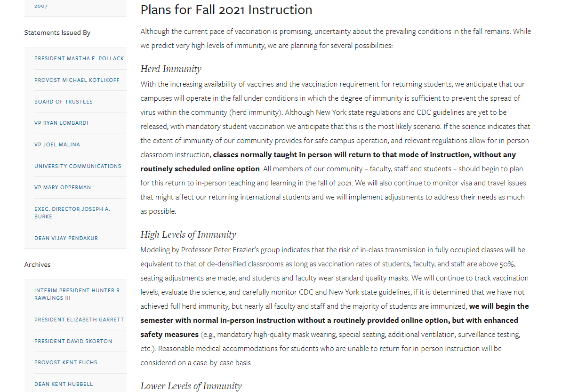Open Exec. Director Joseph A. Burke link
586x392 pixels.
point(72,213)
